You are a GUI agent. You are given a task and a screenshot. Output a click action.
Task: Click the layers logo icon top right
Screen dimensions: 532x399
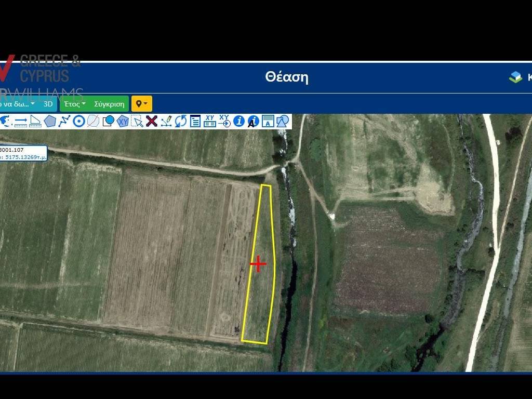[x=515, y=77]
